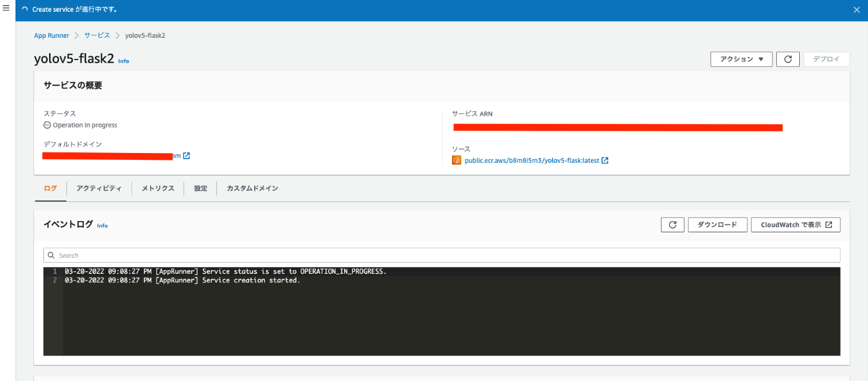Go to サービス breadcrumb link
The width and height of the screenshot is (868, 381).
point(97,35)
